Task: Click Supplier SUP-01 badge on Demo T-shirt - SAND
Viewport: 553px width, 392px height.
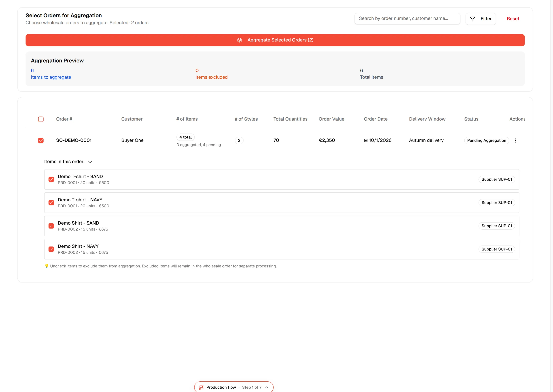Action: click(x=497, y=179)
